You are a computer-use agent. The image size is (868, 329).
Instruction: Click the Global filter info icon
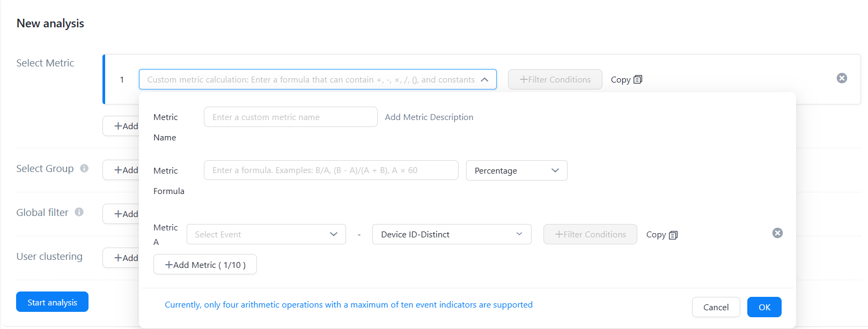click(79, 212)
